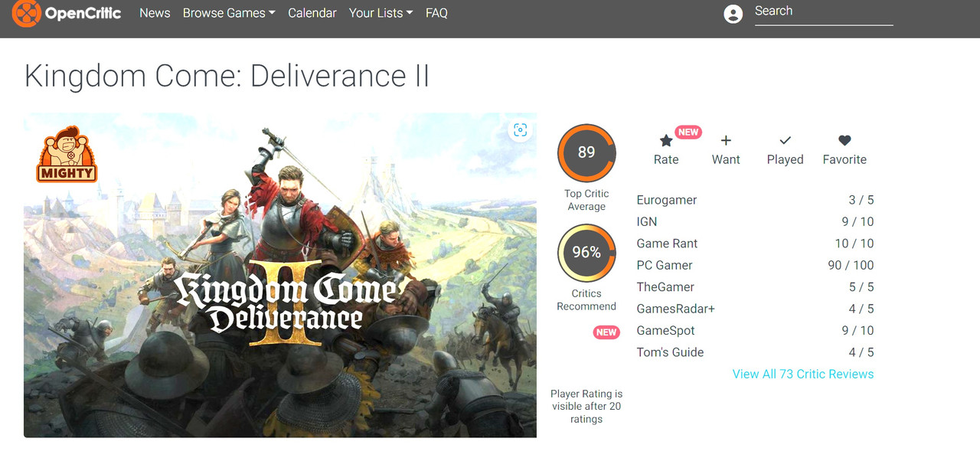980x458 pixels.
Task: Open the GameSpot review
Action: tap(666, 331)
